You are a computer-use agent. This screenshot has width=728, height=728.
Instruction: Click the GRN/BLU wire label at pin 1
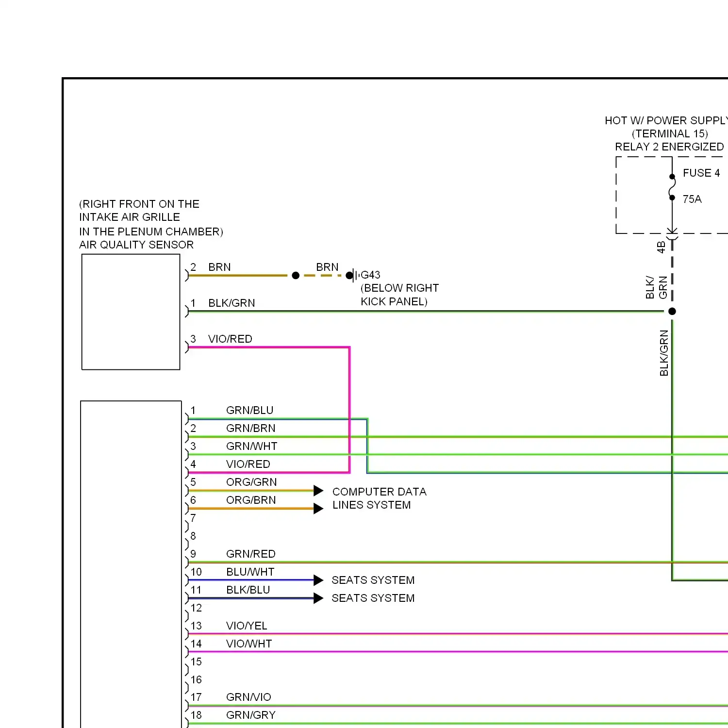point(250,410)
